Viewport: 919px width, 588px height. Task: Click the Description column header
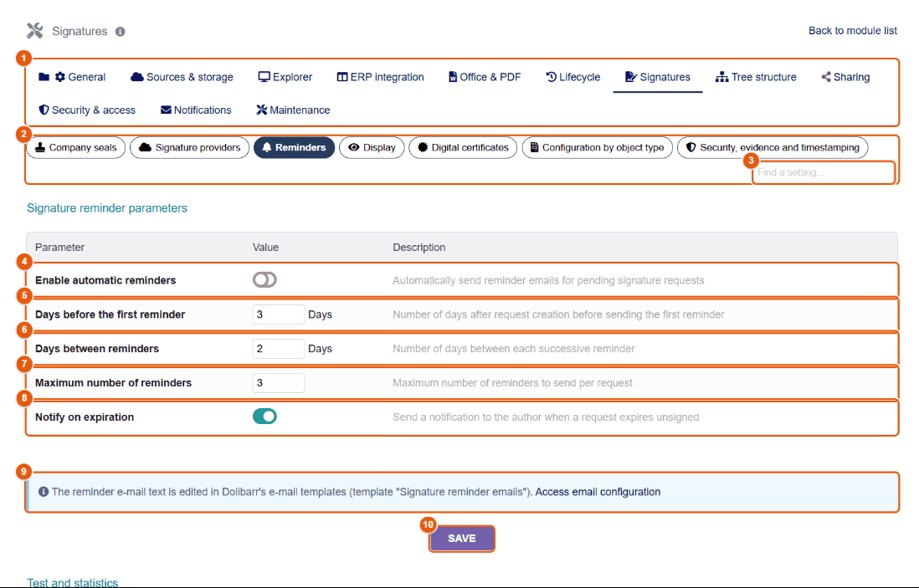(x=419, y=247)
